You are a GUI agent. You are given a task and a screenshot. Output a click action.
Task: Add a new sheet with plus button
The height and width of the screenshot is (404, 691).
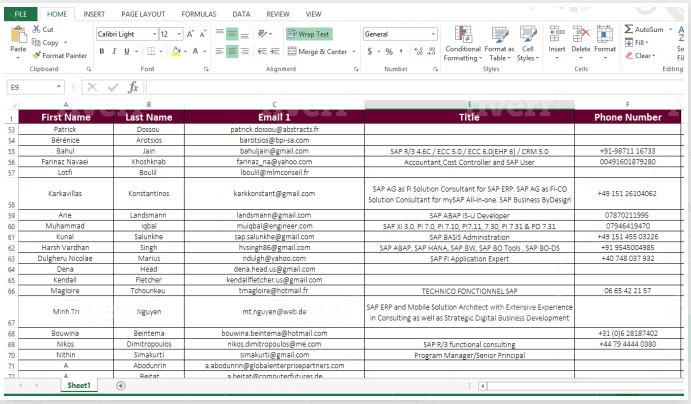(121, 385)
